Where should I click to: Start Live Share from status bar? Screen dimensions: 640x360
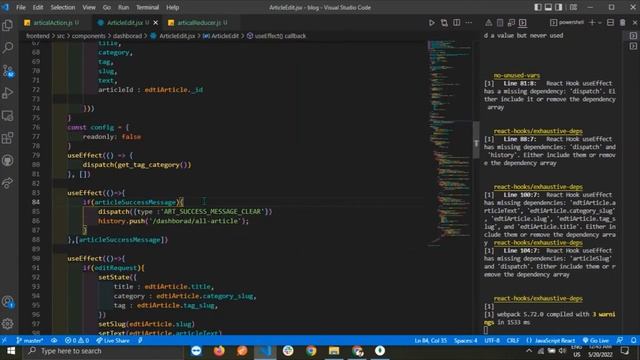tap(113, 340)
